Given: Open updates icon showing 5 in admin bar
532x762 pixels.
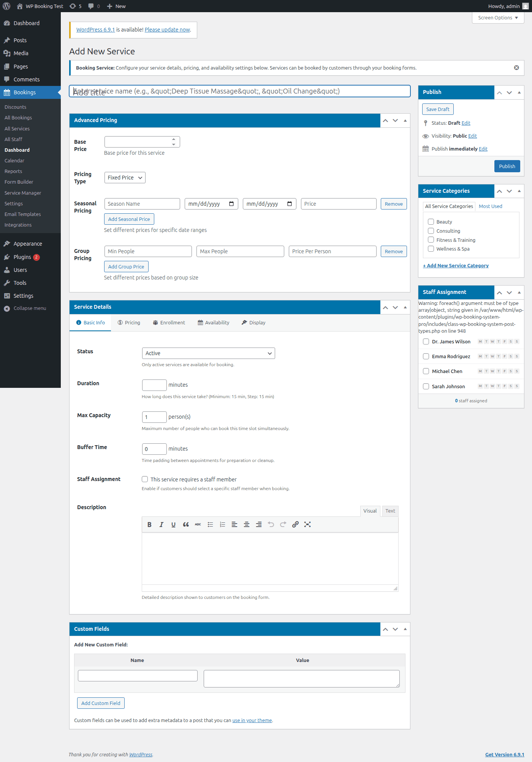Looking at the screenshot, I should click(x=76, y=6).
